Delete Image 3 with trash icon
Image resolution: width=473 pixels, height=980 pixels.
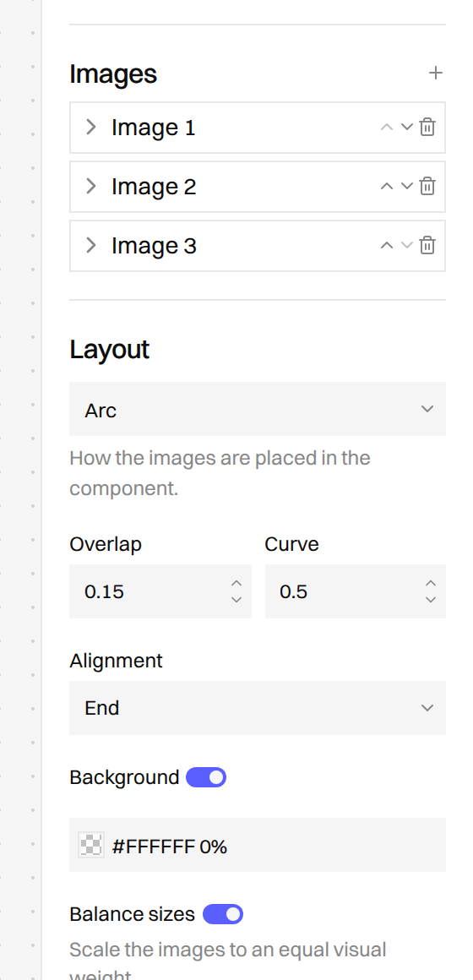pyautogui.click(x=427, y=245)
